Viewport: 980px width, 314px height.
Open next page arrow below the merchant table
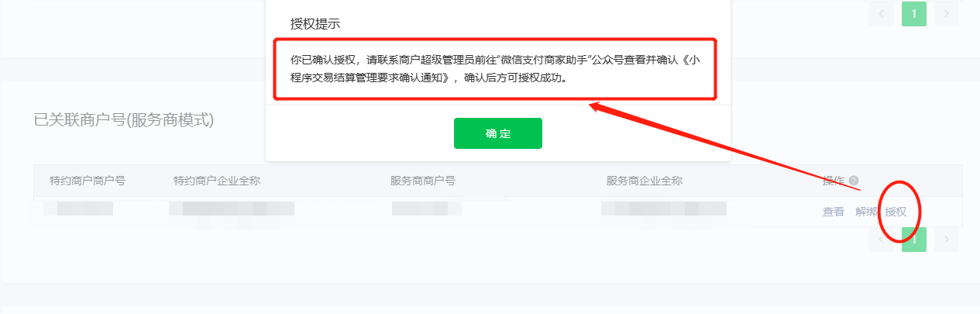pos(945,240)
